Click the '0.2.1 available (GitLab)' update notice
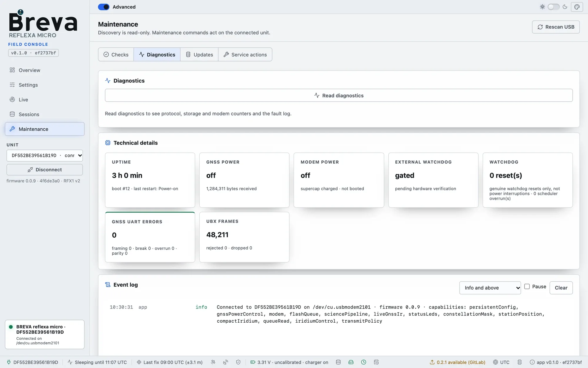Image resolution: width=588 pixels, height=368 pixels. pos(457,362)
